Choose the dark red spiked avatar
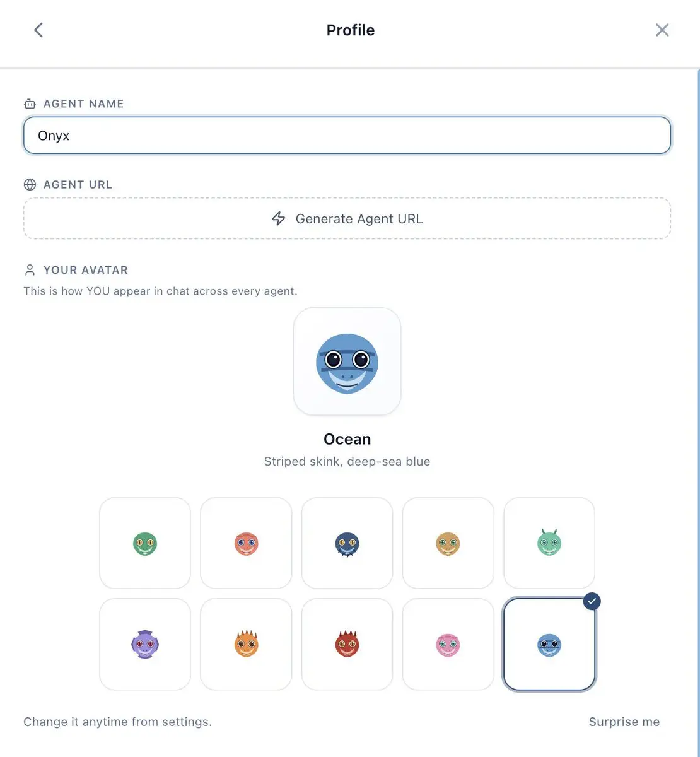 (x=347, y=644)
